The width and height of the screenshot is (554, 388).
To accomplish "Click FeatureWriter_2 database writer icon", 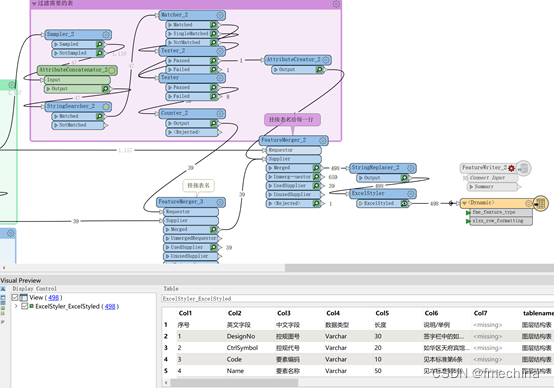I will [x=523, y=169].
